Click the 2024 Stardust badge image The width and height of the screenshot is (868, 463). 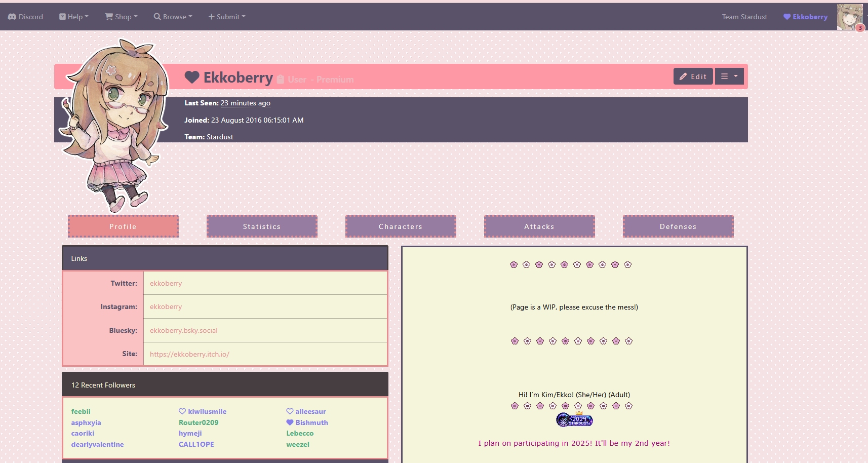click(x=574, y=419)
